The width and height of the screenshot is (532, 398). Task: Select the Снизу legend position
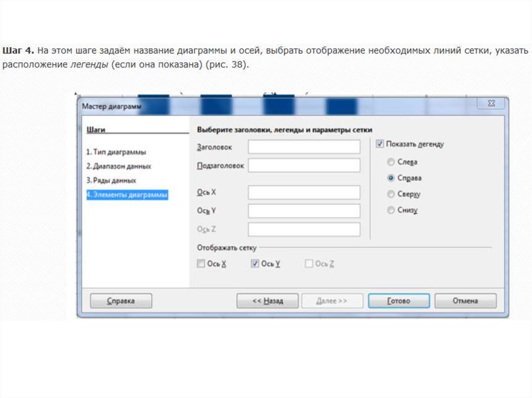point(391,210)
